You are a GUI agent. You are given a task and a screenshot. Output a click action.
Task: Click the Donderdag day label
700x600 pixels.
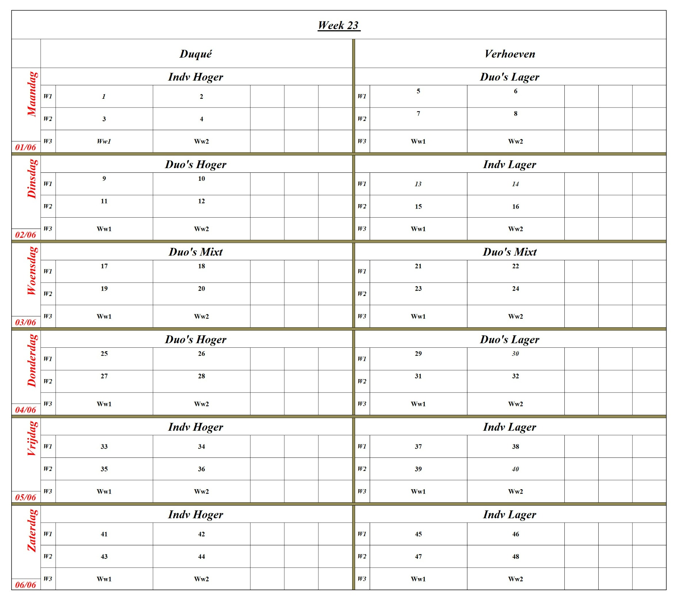[32, 360]
